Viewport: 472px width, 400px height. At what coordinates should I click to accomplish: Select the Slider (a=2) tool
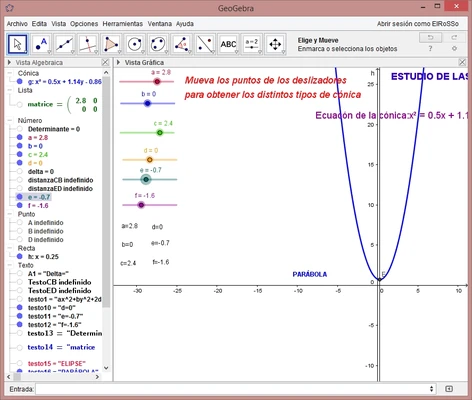(x=251, y=44)
